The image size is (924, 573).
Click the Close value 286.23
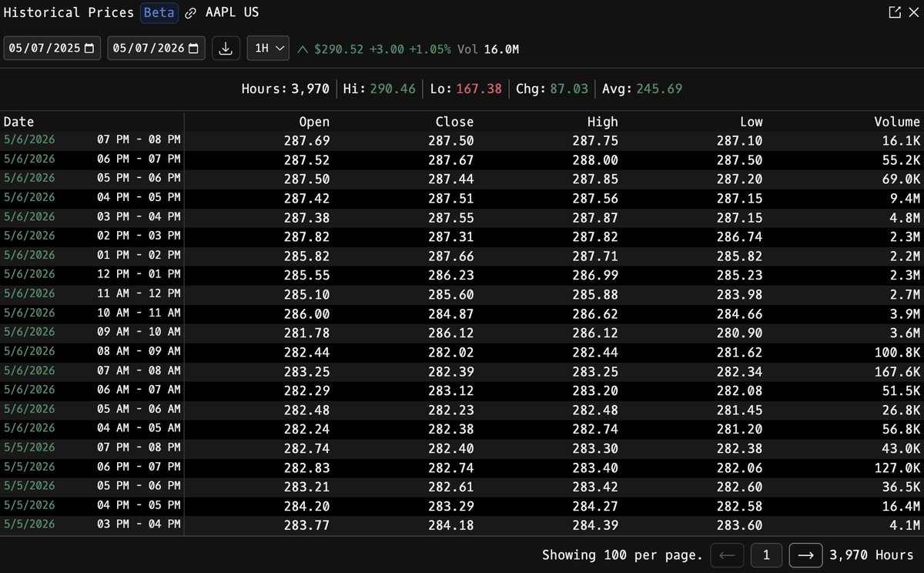click(x=451, y=275)
